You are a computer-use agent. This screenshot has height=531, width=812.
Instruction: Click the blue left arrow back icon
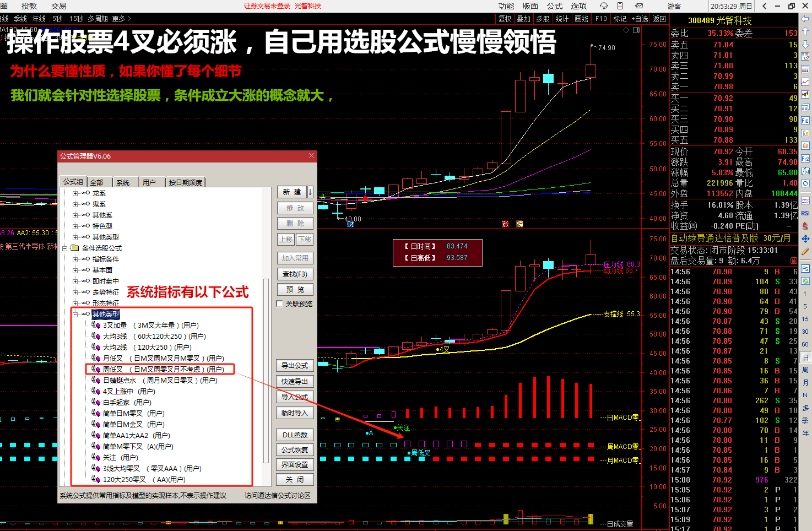click(805, 18)
